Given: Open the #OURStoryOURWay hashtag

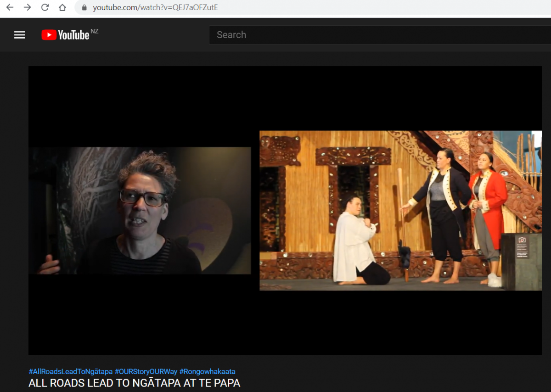Looking at the screenshot, I should tap(146, 371).
